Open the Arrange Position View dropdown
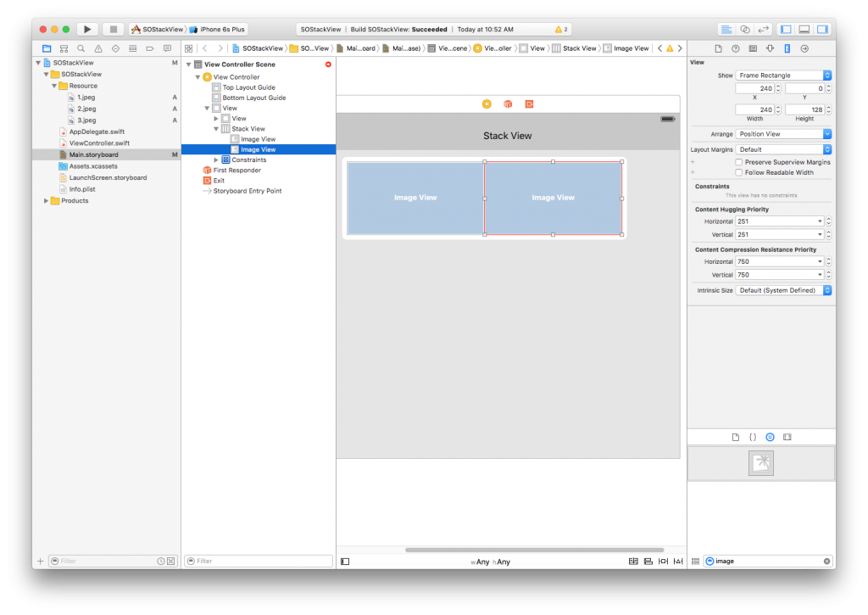The width and height of the screenshot is (868, 615). [783, 134]
